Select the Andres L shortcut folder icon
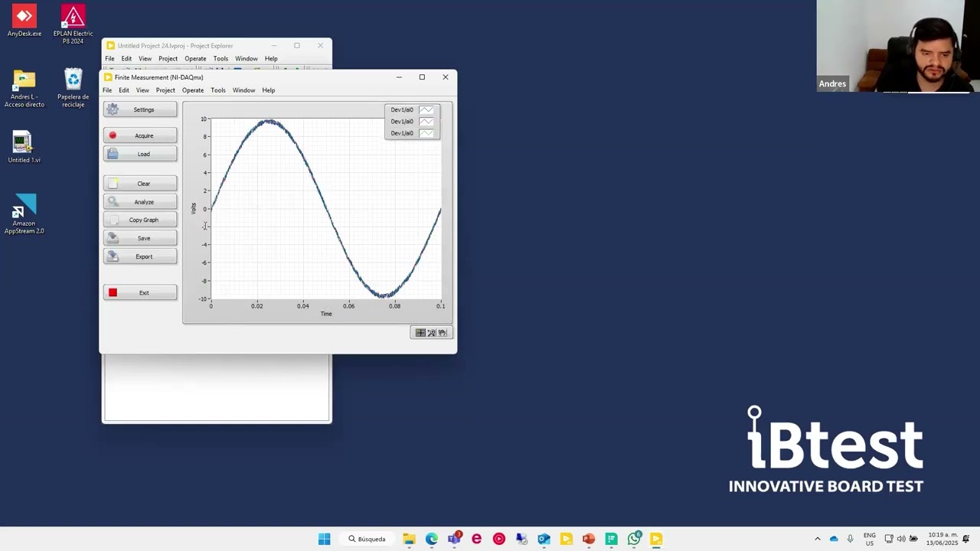980x551 pixels. [x=24, y=89]
